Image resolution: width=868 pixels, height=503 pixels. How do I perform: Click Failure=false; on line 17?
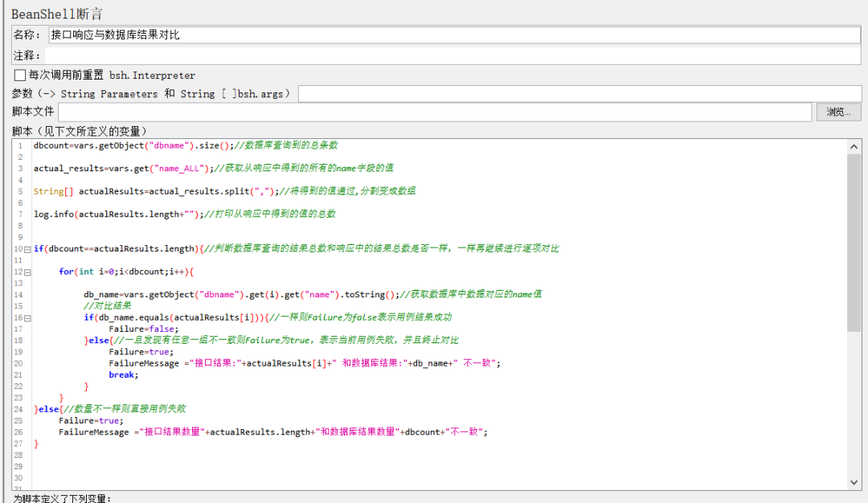coord(143,329)
